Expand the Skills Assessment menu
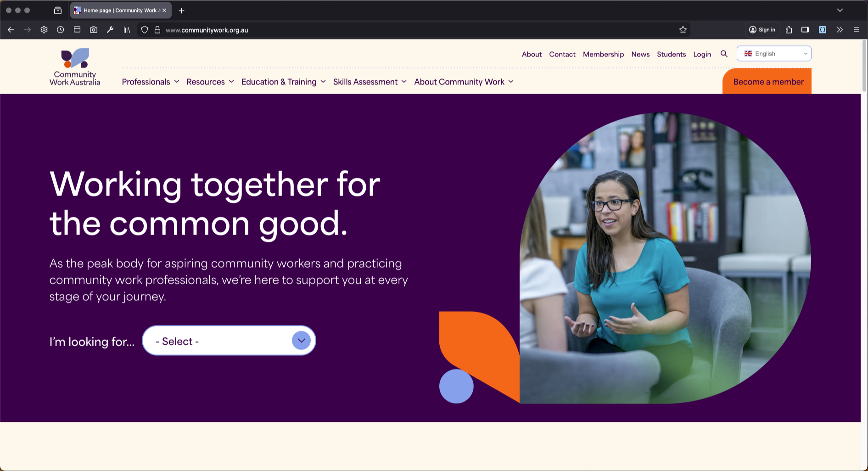 pos(370,82)
